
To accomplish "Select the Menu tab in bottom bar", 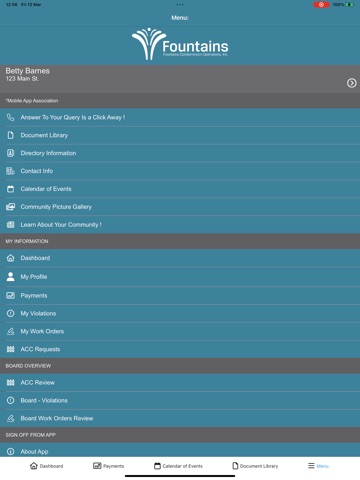I will click(x=318, y=466).
